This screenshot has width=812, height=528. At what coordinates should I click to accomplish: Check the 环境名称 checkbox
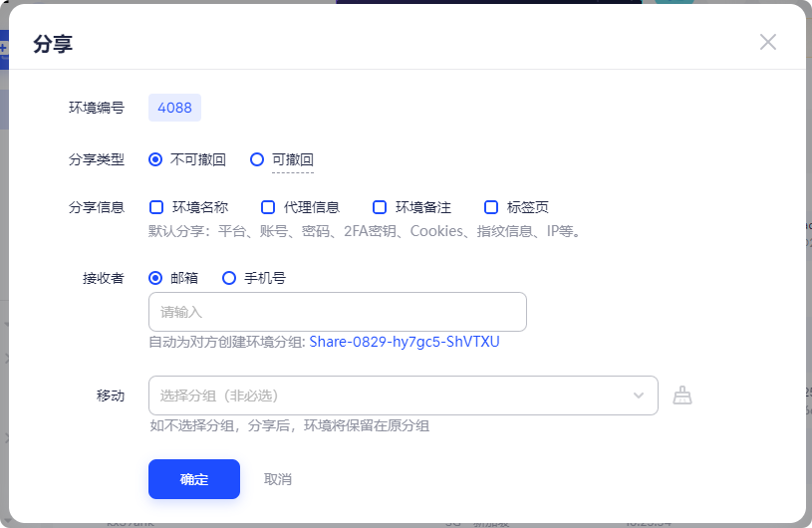(156, 207)
